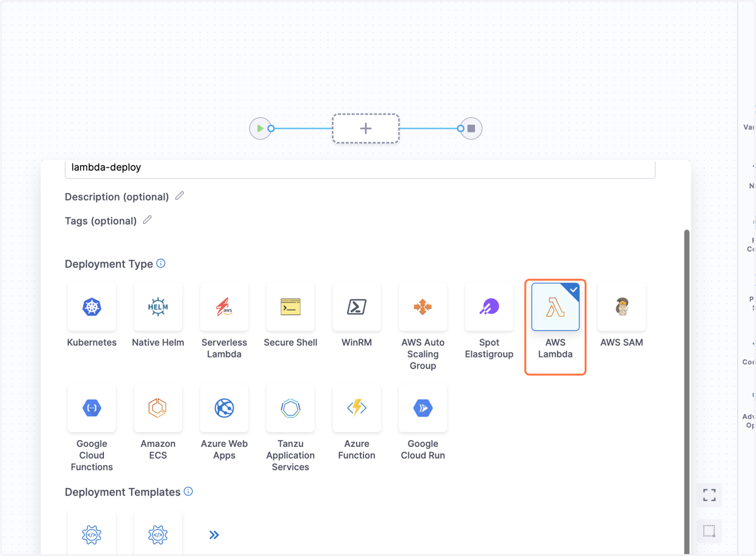Viewport: 756px width, 556px height.
Task: Choose AWS Auto Scaling Group type
Action: [423, 307]
